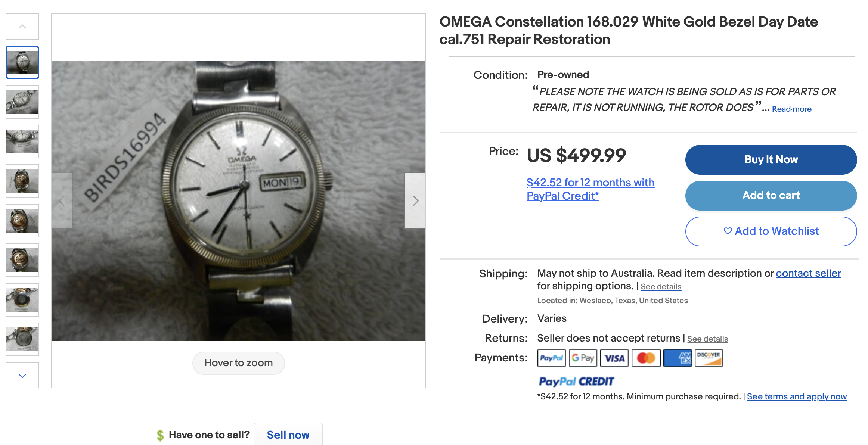This screenshot has width=868, height=445.
Task: Click the American Express card icon
Action: point(678,358)
